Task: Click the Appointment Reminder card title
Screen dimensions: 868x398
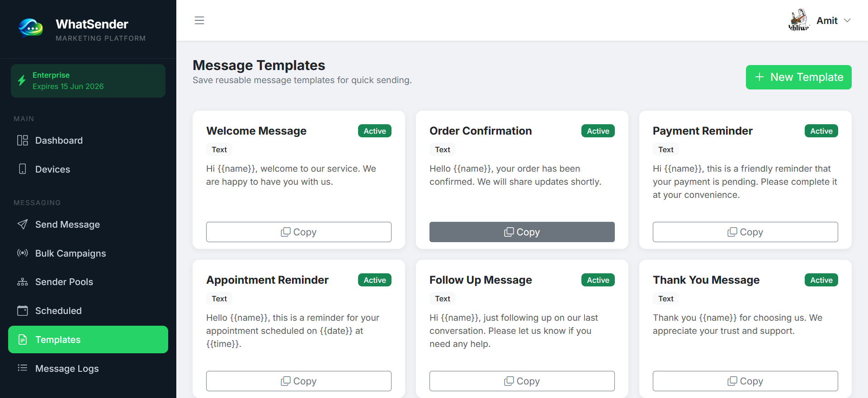Action: tap(267, 280)
